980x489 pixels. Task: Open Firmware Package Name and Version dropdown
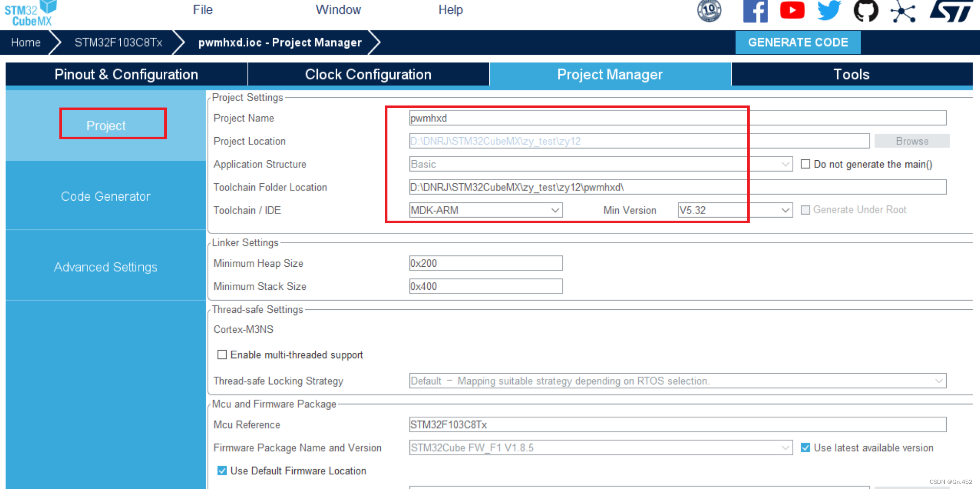pyautogui.click(x=601, y=448)
